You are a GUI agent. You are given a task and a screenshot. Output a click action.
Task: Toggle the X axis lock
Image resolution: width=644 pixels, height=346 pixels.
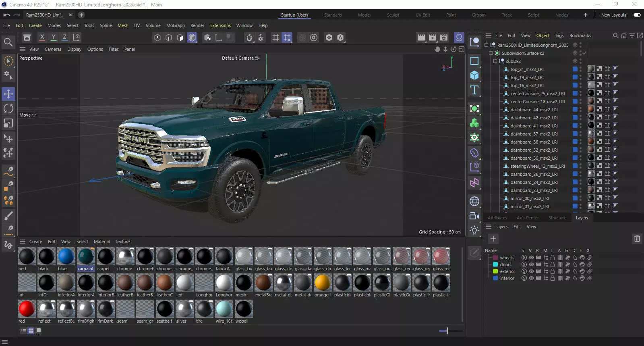tap(42, 38)
